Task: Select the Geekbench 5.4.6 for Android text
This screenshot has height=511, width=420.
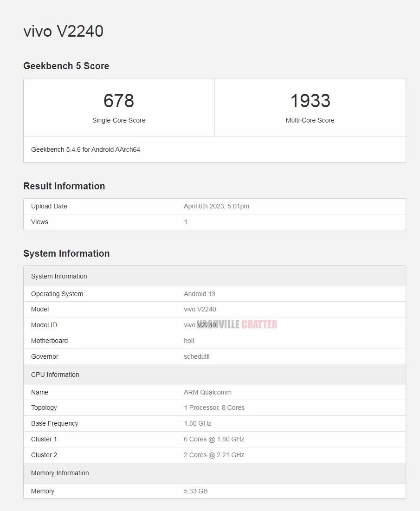Action: tap(85, 149)
